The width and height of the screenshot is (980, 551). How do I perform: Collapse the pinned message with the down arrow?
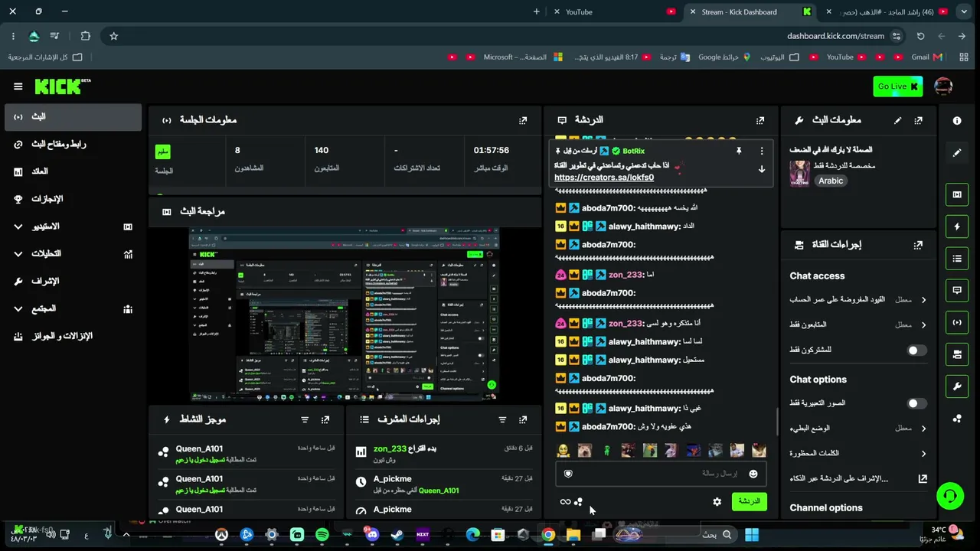click(x=762, y=169)
